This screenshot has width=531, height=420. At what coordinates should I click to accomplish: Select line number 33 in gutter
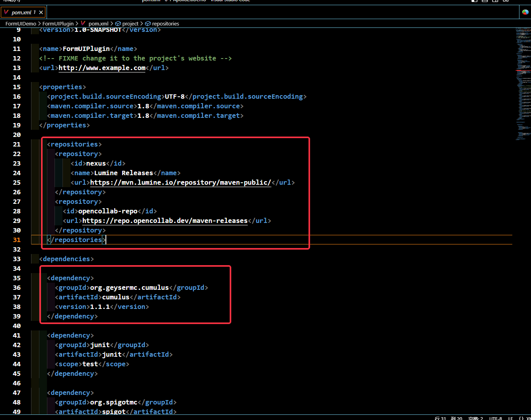(x=17, y=259)
